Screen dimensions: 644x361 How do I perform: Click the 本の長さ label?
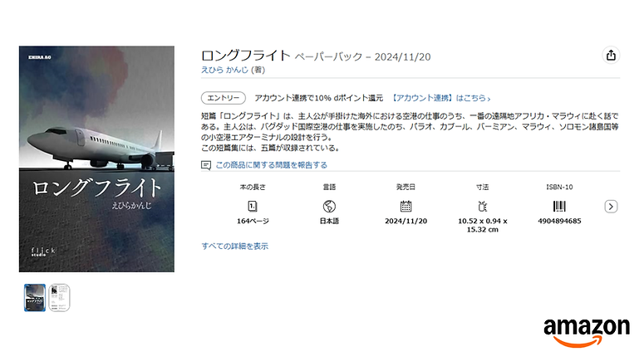tap(253, 187)
